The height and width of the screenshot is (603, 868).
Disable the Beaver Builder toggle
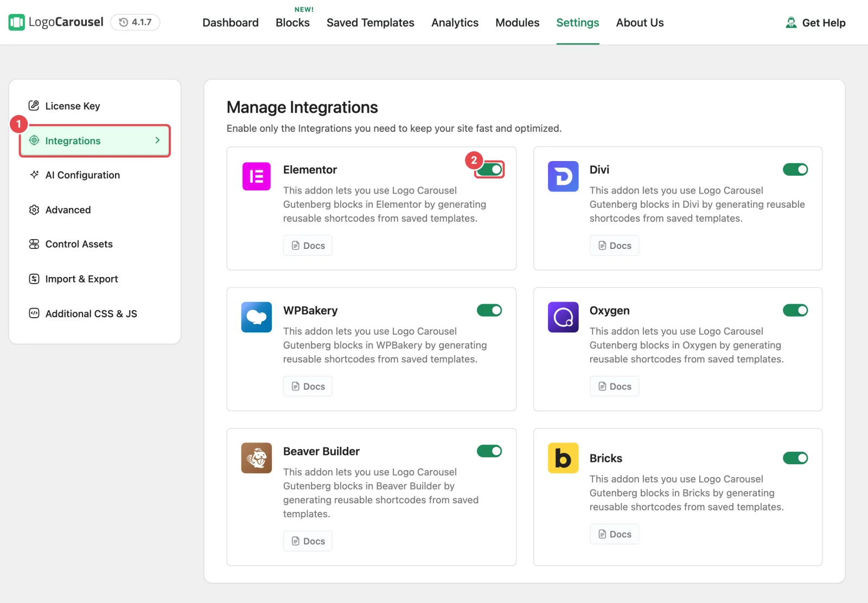tap(489, 451)
